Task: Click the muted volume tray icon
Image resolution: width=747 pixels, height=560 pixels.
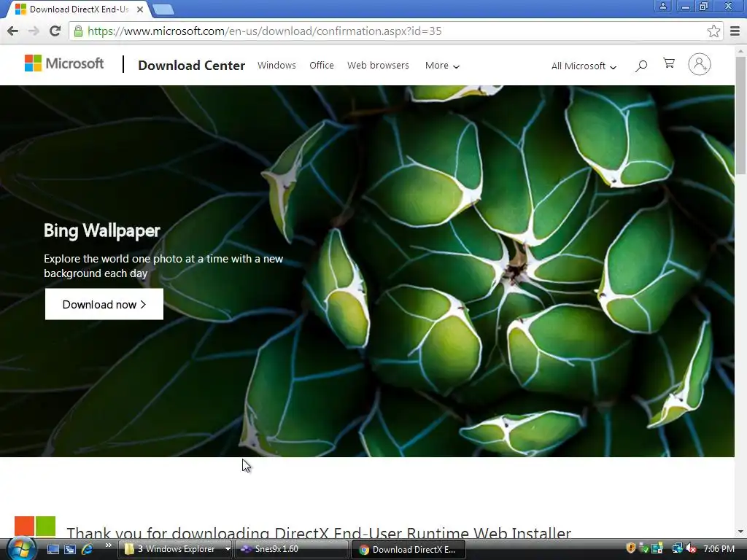Action: [691, 548]
